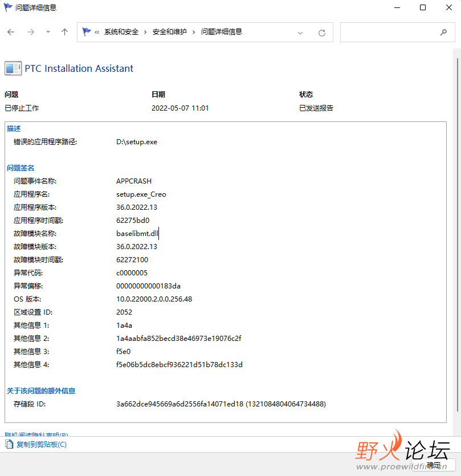The width and height of the screenshot is (461, 476).
Task: Click the vertical scrollbar thumb
Action: (458, 235)
